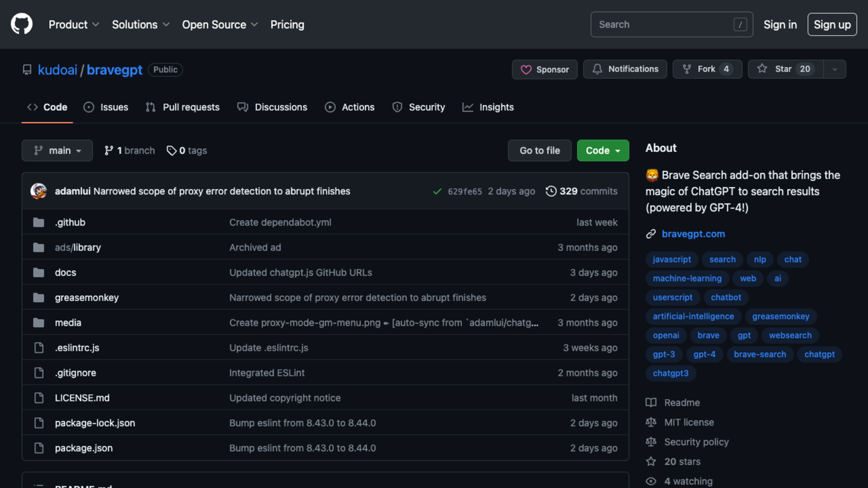The height and width of the screenshot is (488, 868).
Task: Select the javascript topic tag
Action: pos(672,259)
